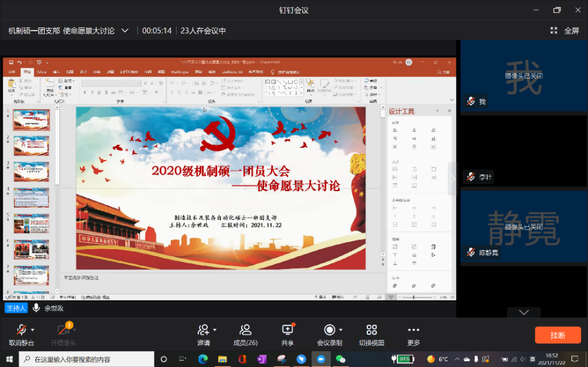588x367 pixels.
Task: Open microphone options arrow next to mute
Action: pyautogui.click(x=33, y=330)
